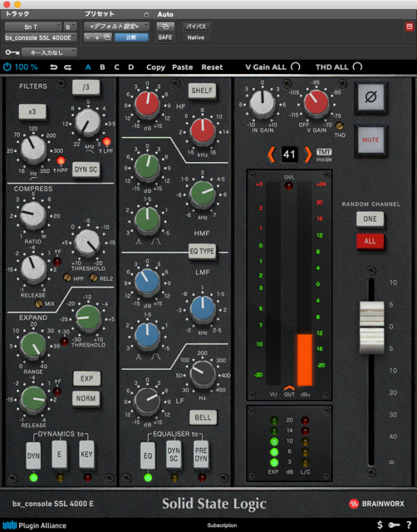Click the 100 % scale value
This screenshot has width=417, height=532.
coord(26,67)
